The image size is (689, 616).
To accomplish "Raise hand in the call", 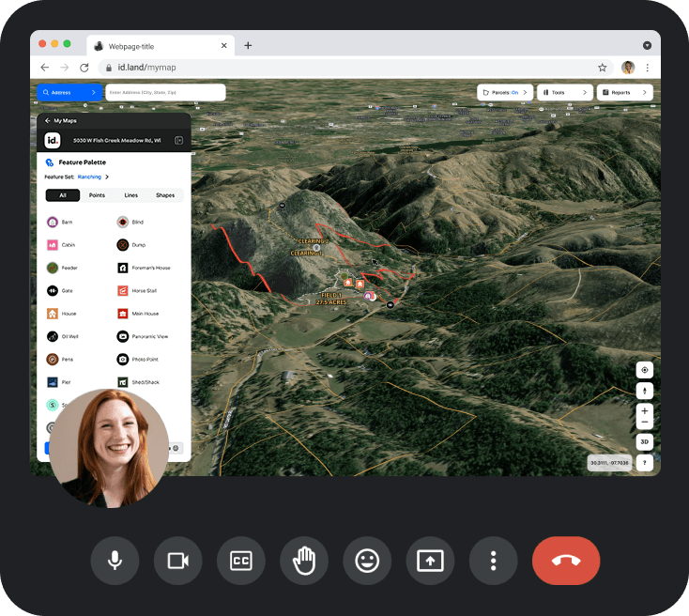I will click(304, 561).
